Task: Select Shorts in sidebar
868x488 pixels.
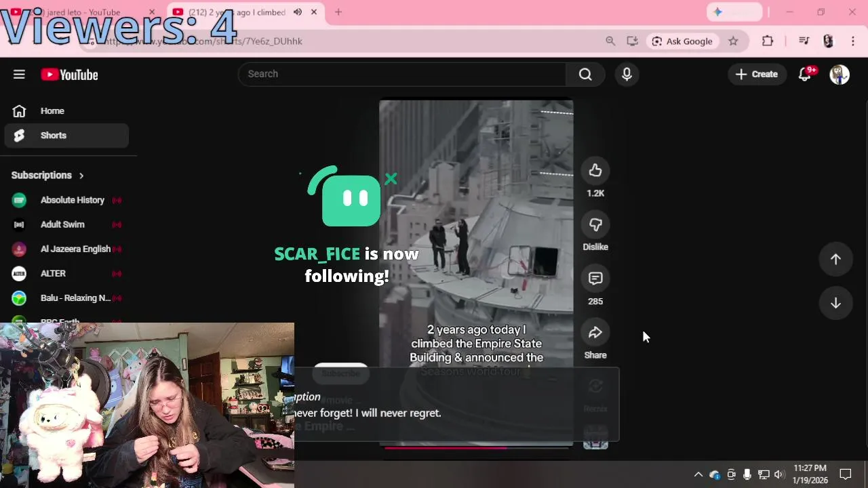Action: tap(66, 136)
